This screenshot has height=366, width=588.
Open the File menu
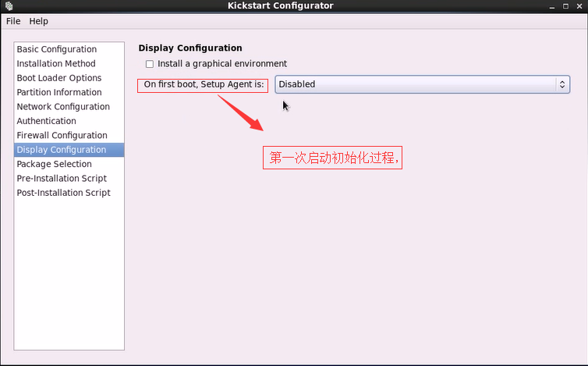coord(13,21)
